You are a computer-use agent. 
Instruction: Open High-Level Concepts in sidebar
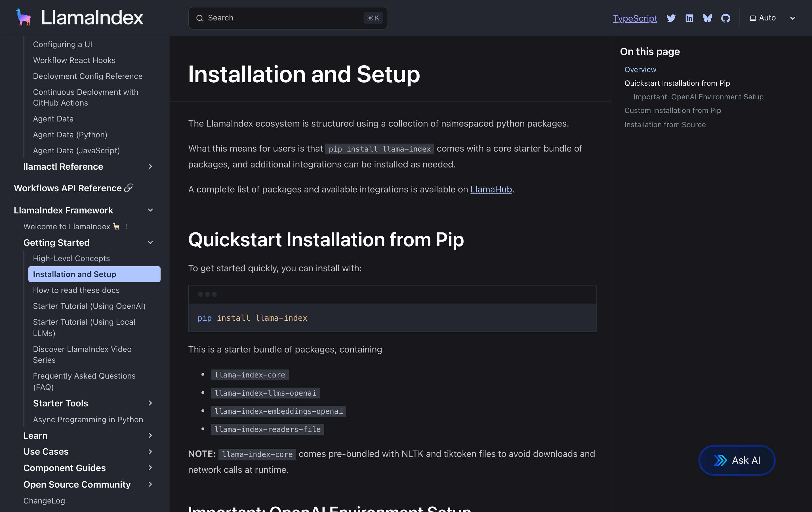71,258
